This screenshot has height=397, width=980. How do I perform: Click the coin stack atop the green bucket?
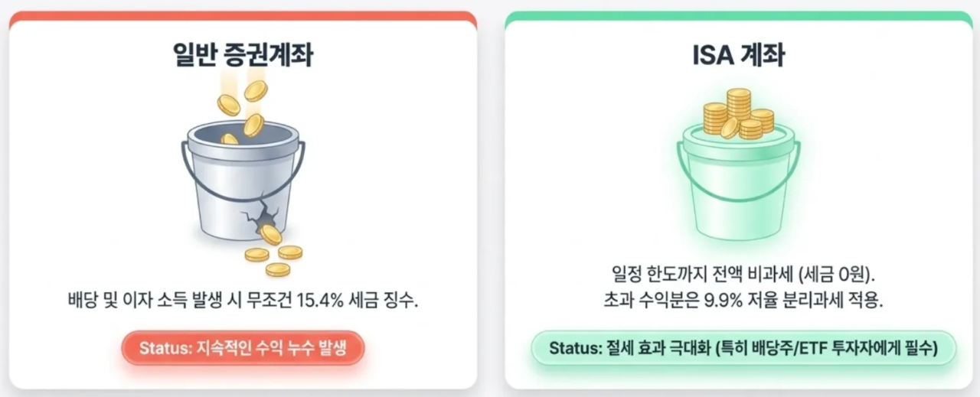[x=739, y=114]
